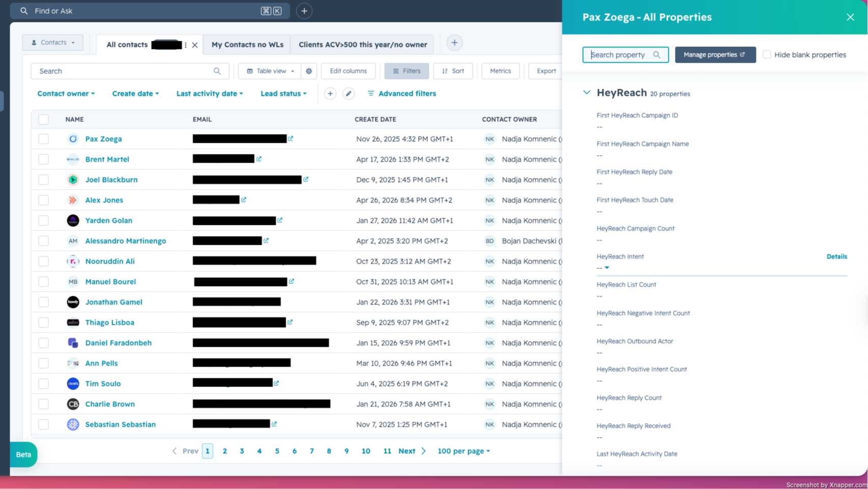Open Tim Soulo's email external link icon
The width and height of the screenshot is (868, 489).
coord(276,383)
